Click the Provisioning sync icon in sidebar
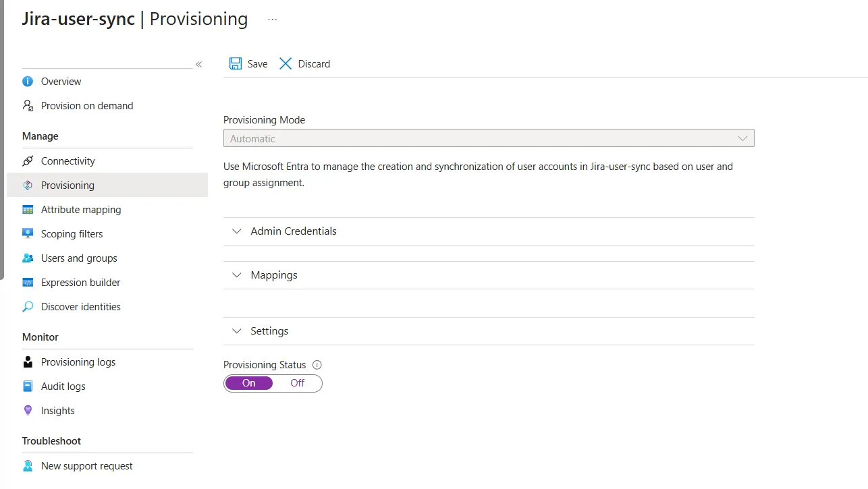 point(28,185)
